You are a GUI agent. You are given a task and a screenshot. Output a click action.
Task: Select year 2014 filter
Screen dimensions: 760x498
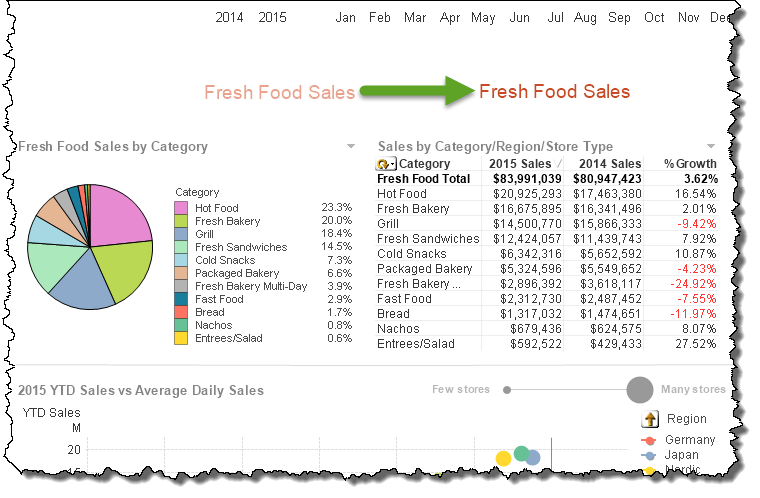[x=230, y=17]
